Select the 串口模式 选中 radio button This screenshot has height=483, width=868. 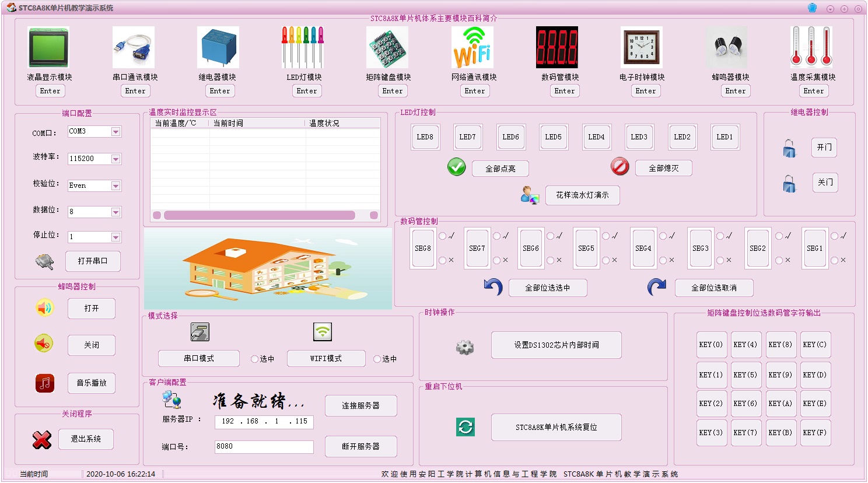pyautogui.click(x=254, y=359)
